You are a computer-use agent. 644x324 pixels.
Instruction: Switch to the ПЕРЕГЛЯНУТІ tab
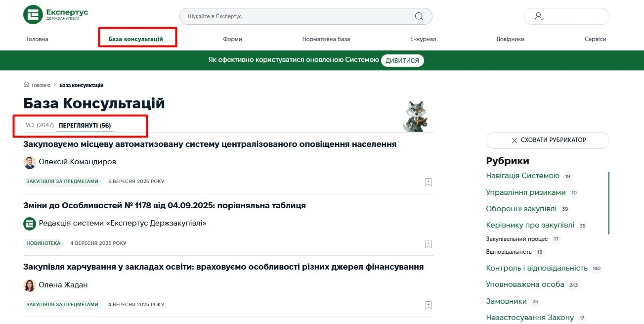(86, 125)
